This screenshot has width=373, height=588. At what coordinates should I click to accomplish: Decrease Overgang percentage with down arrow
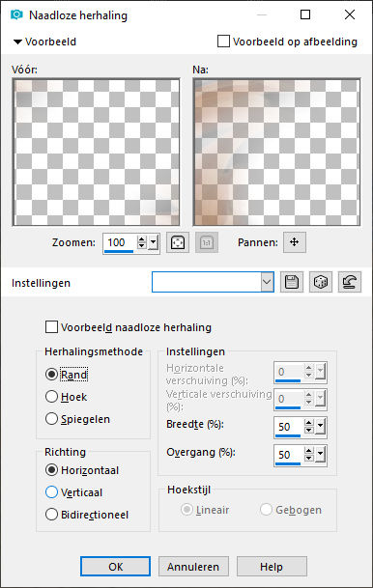pos(309,458)
